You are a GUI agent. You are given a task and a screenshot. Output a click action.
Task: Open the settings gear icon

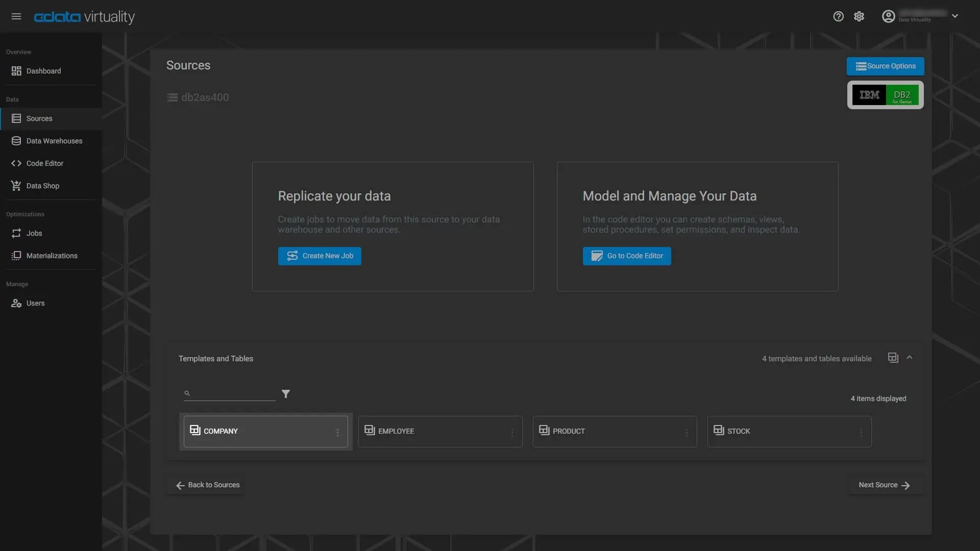tap(859, 16)
